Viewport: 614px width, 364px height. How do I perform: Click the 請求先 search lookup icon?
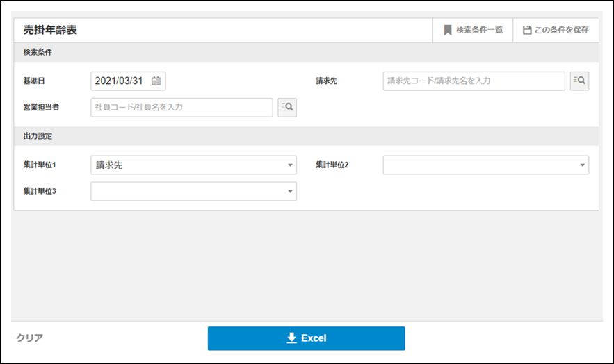579,81
